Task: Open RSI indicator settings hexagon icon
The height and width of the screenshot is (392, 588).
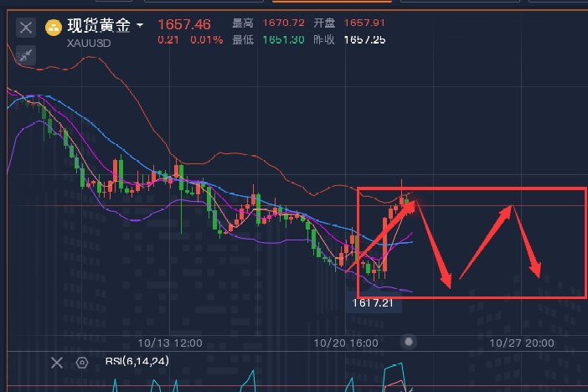Action: (82, 363)
